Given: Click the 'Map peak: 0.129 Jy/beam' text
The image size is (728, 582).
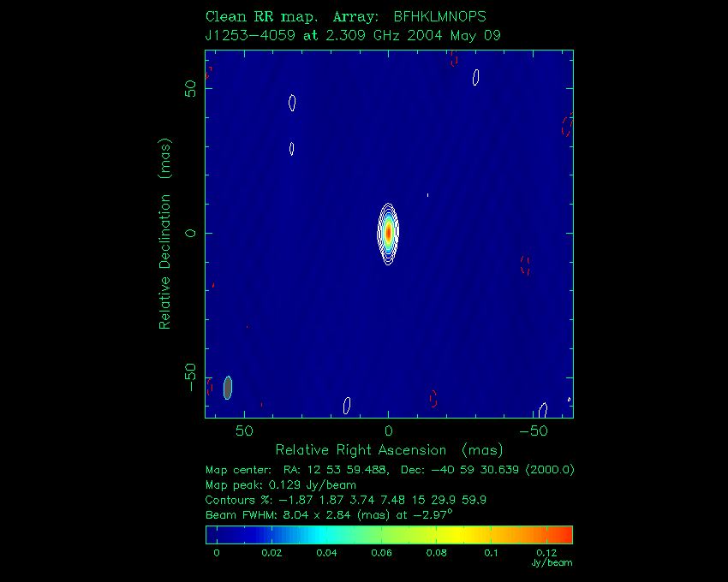Looking at the screenshot, I should click(280, 485).
